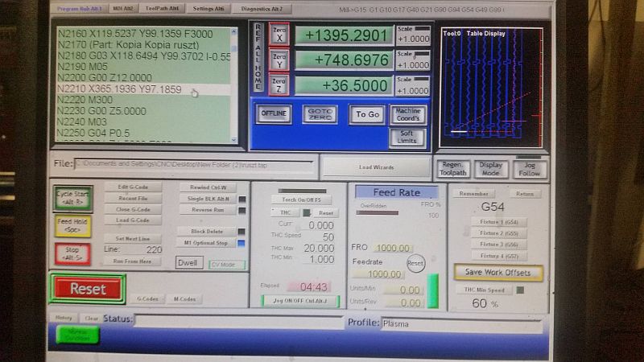Select the Z position DRO value

click(x=344, y=85)
